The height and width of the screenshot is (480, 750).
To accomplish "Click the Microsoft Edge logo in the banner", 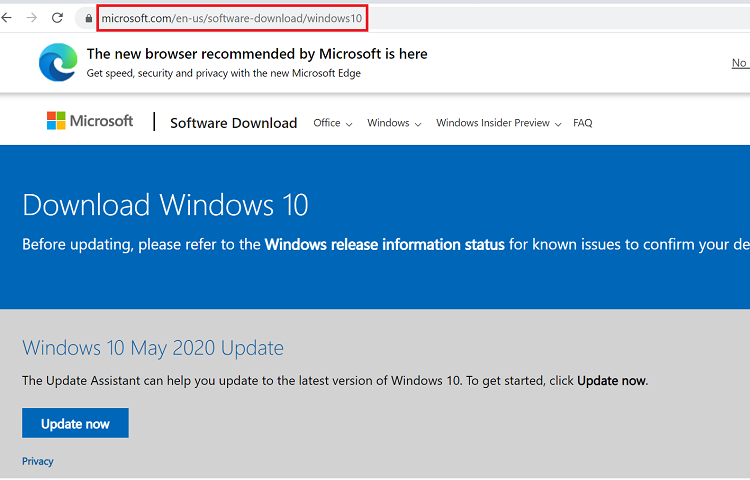I will pyautogui.click(x=58, y=63).
